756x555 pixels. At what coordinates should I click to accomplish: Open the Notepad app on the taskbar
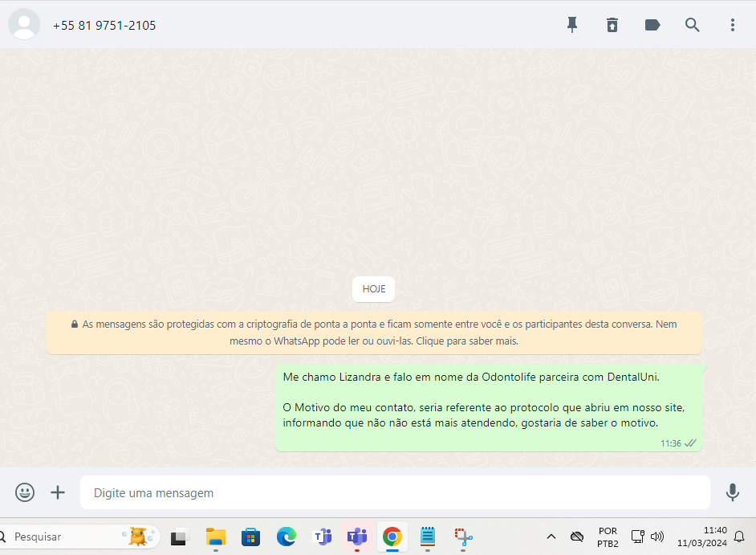click(x=428, y=537)
